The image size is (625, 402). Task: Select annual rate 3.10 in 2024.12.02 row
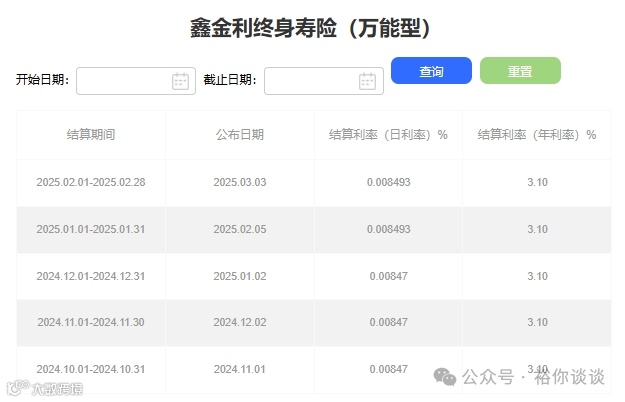[537, 322]
